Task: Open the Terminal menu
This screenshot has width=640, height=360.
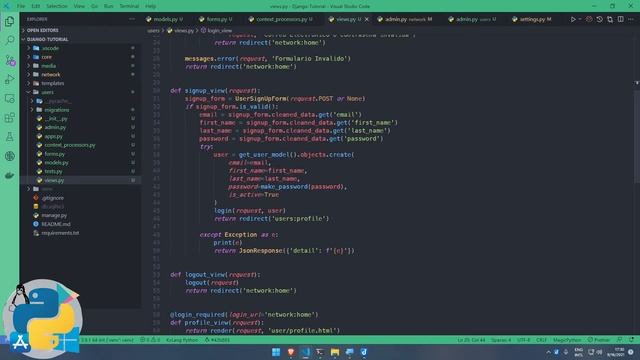Action: [x=129, y=6]
